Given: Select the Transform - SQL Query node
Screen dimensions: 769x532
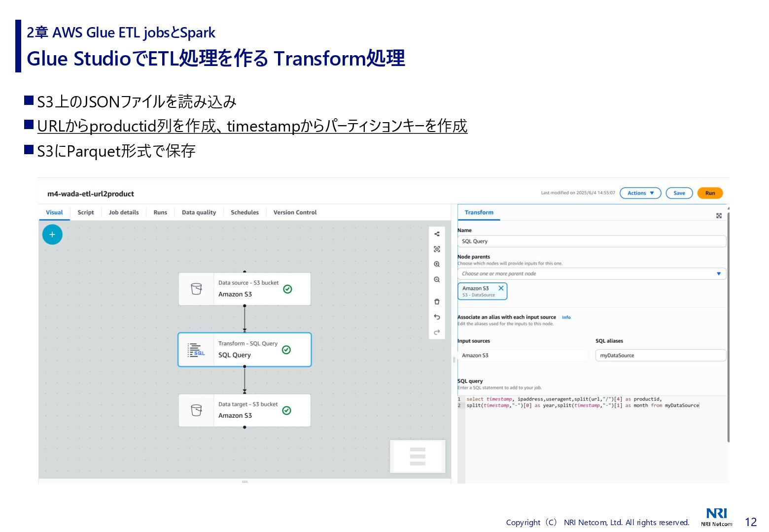Looking at the screenshot, I should [x=245, y=350].
